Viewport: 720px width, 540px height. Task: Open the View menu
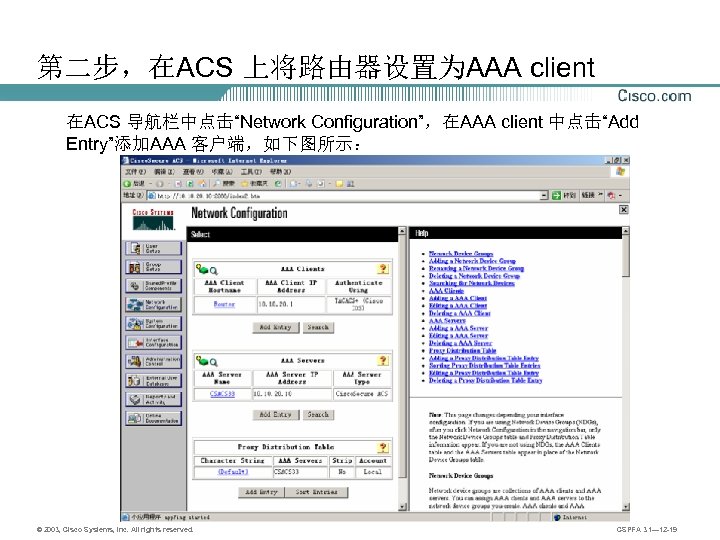click(x=193, y=172)
